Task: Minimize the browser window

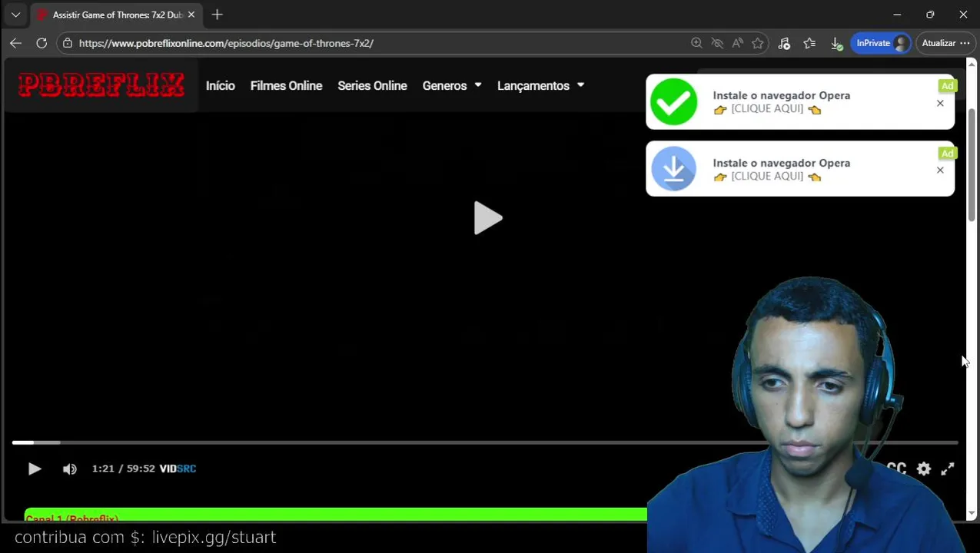Action: [897, 15]
